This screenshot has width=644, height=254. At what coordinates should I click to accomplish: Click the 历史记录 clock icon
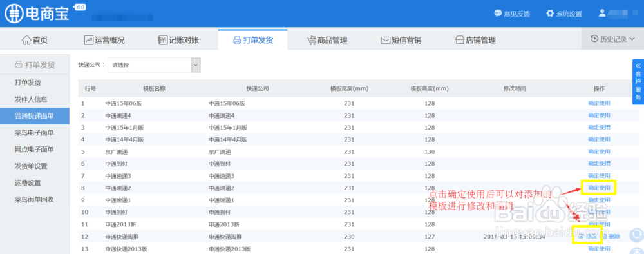pos(594,39)
